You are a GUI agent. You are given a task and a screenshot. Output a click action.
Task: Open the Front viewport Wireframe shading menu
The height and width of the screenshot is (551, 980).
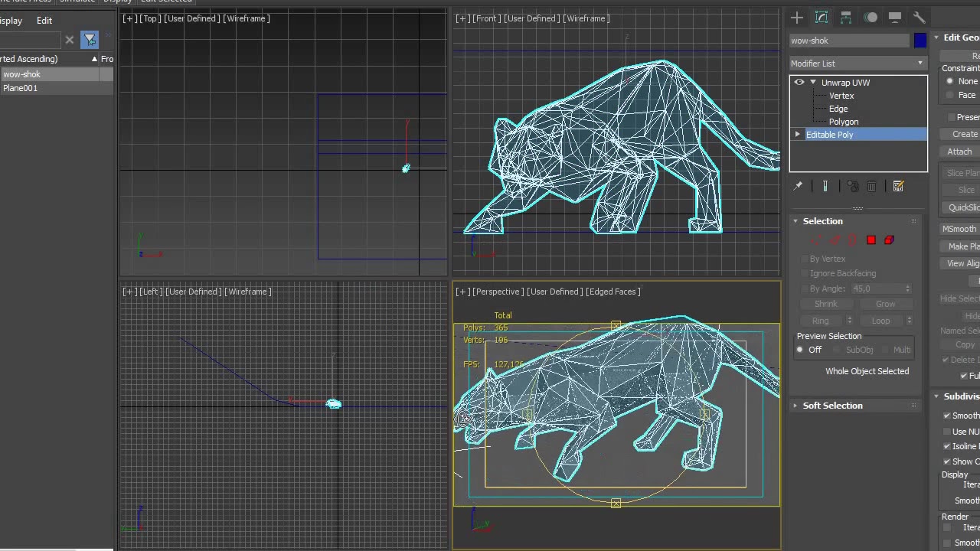(586, 18)
